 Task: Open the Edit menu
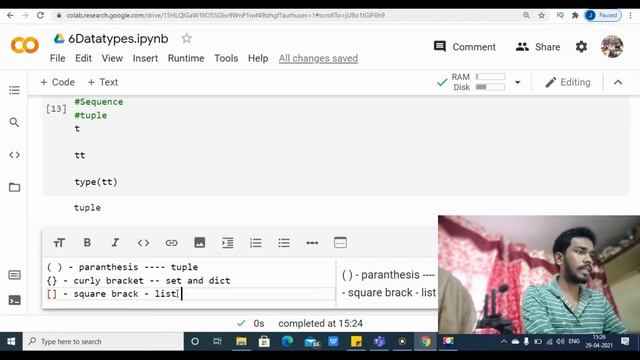83,58
